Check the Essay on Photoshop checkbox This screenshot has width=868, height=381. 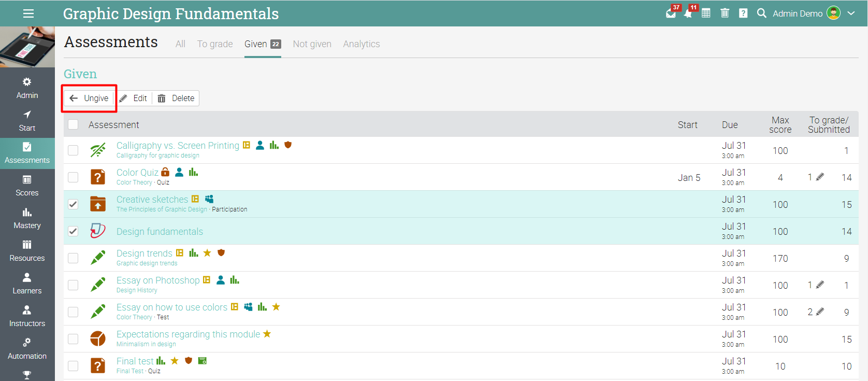click(73, 285)
